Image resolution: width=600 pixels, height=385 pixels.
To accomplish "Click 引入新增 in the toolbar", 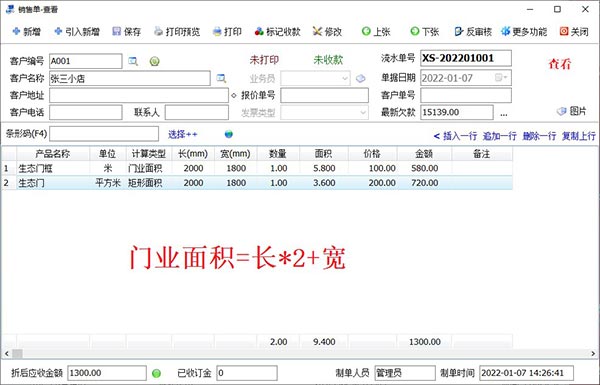I will click(77, 32).
